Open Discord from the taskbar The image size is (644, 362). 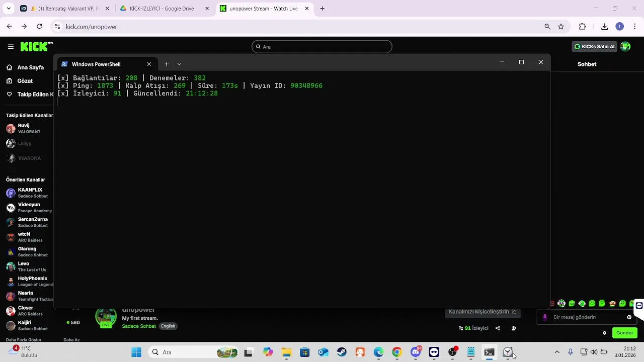[416, 352]
